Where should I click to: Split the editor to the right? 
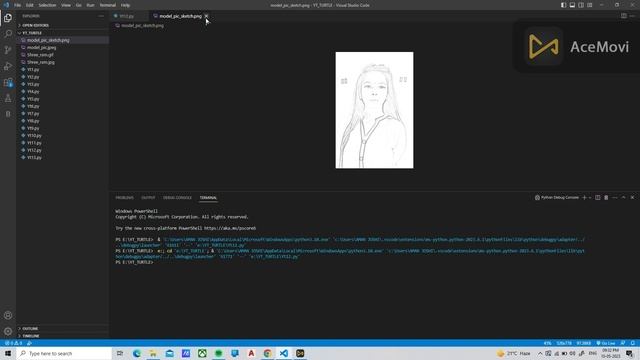[x=624, y=16]
